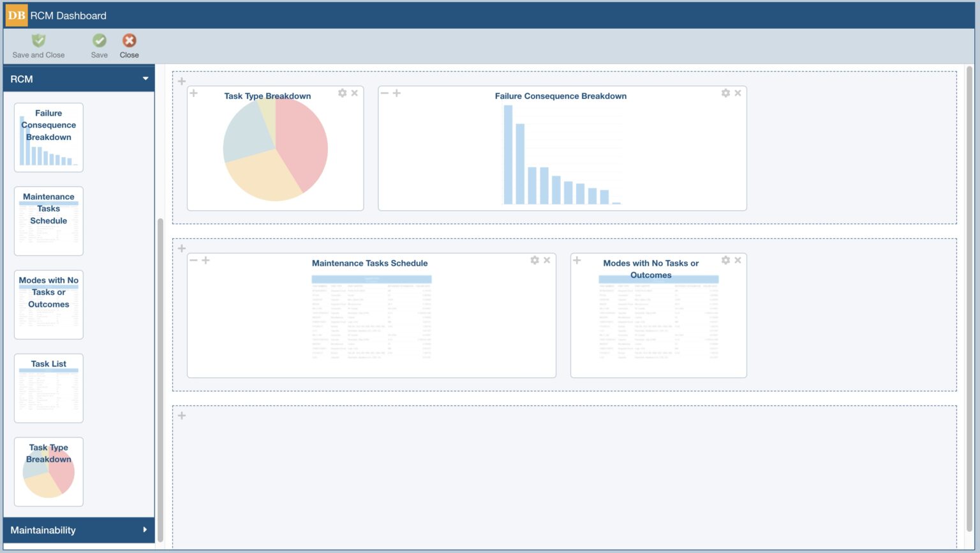
Task: Open settings for Modes with No Tasks widget
Action: 725,260
